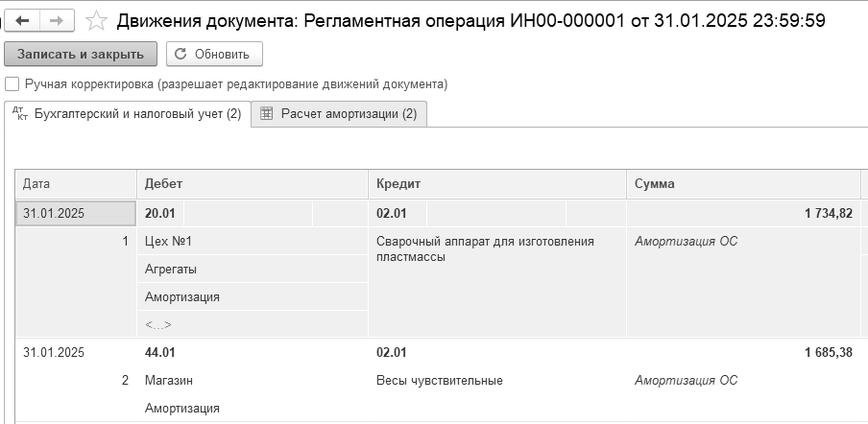Click the Весы чувствительные credit entry
Viewport: 868px width, 424px height.
click(440, 380)
